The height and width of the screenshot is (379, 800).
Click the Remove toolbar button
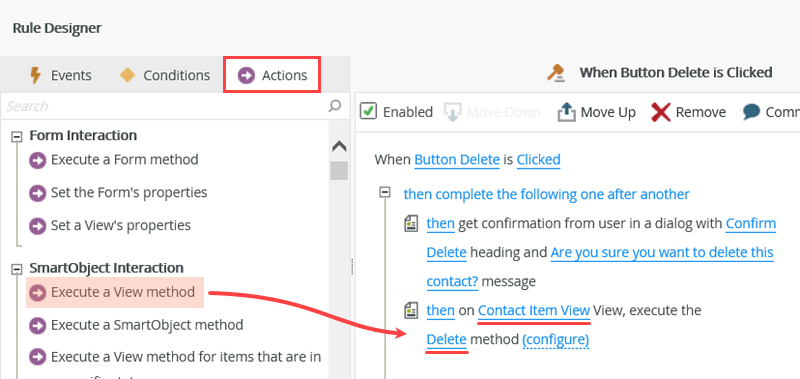coord(689,112)
